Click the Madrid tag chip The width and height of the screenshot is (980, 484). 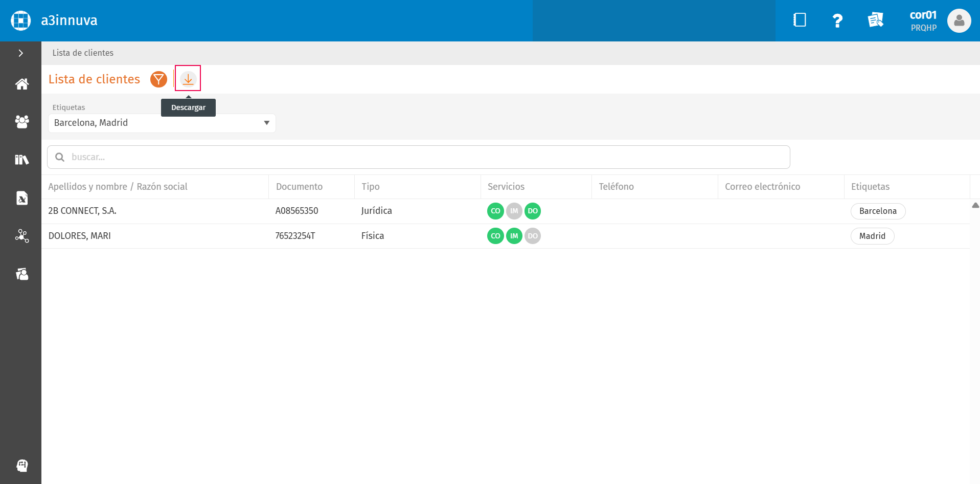coord(872,236)
